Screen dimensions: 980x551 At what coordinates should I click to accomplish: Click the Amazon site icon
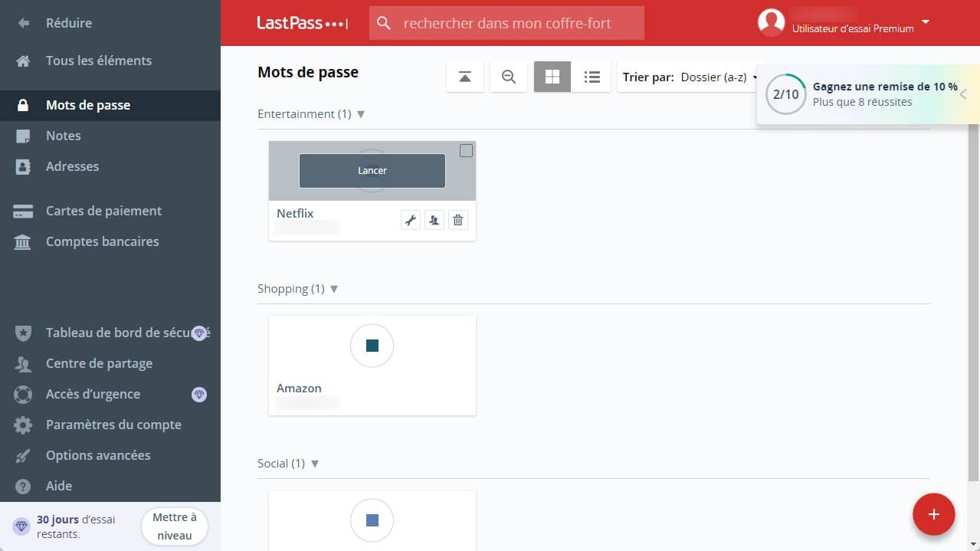372,346
